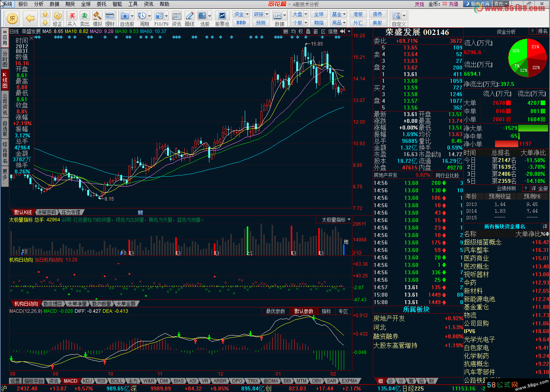Select 决策密码 tab
The height and width of the screenshot is (392, 550).
[47, 212]
